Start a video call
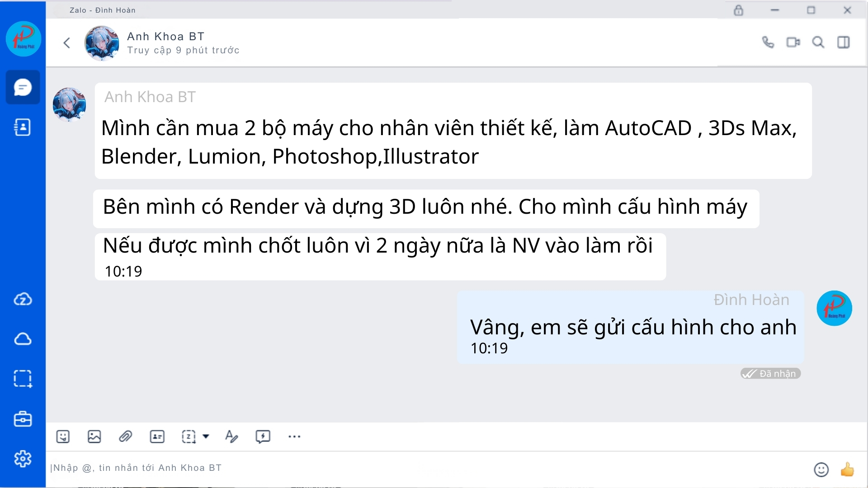This screenshot has width=868, height=488. (793, 42)
